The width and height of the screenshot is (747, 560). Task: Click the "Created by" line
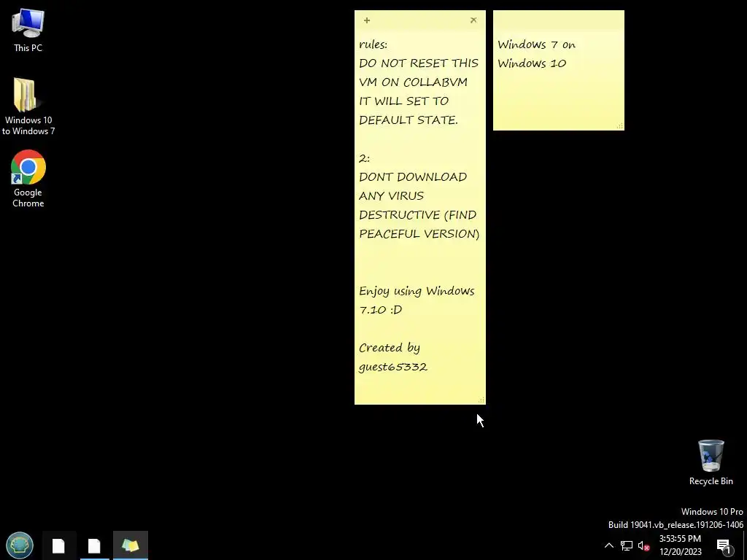(390, 348)
